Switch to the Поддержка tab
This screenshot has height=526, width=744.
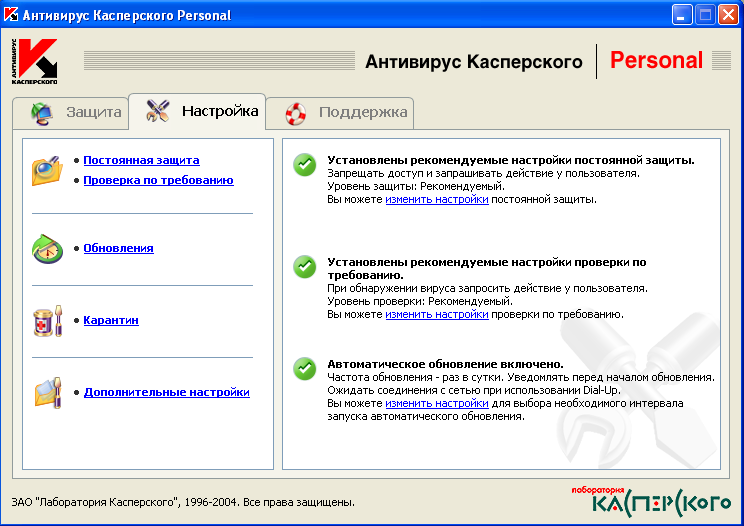point(340,112)
